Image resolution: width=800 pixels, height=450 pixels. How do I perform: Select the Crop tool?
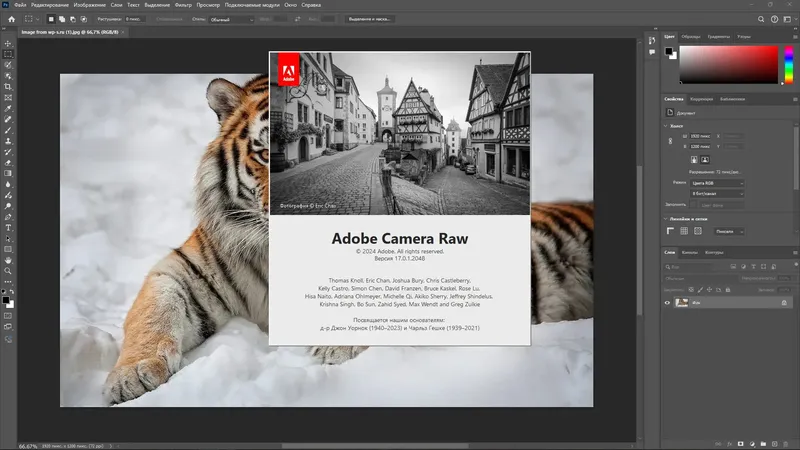coord(9,87)
